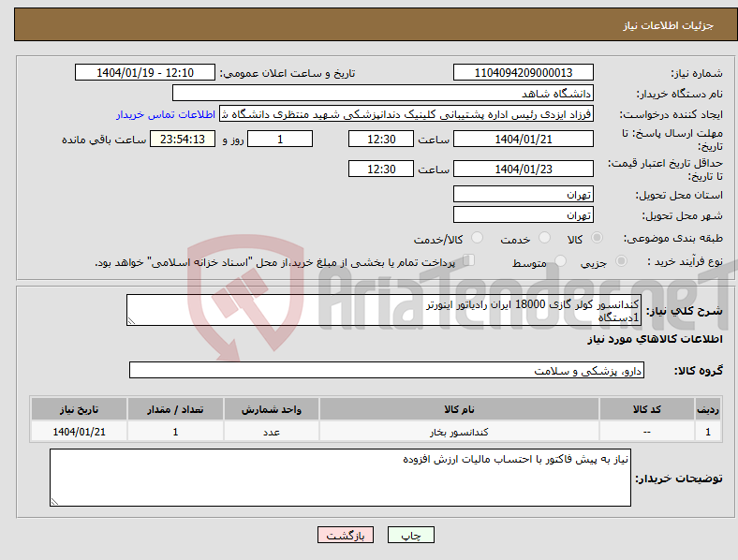738x560 pixels.
Task: Click the شرح کلی نیاز label
Action: [x=684, y=311]
